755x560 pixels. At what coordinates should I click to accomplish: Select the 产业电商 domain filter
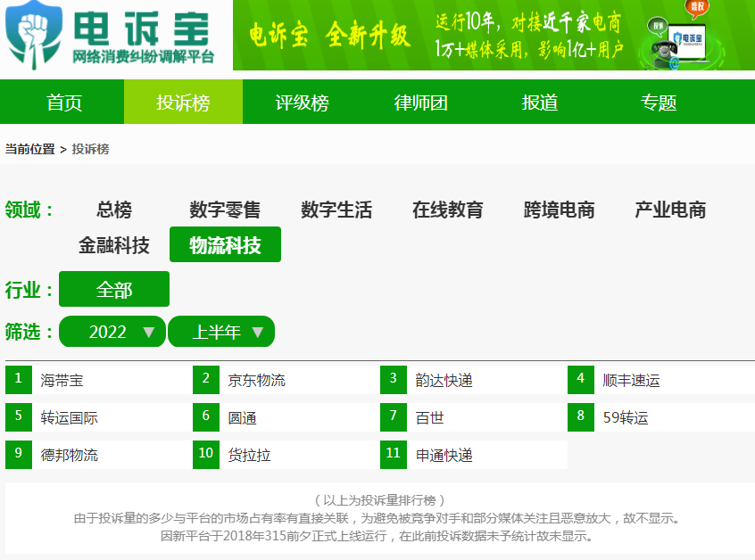point(670,210)
